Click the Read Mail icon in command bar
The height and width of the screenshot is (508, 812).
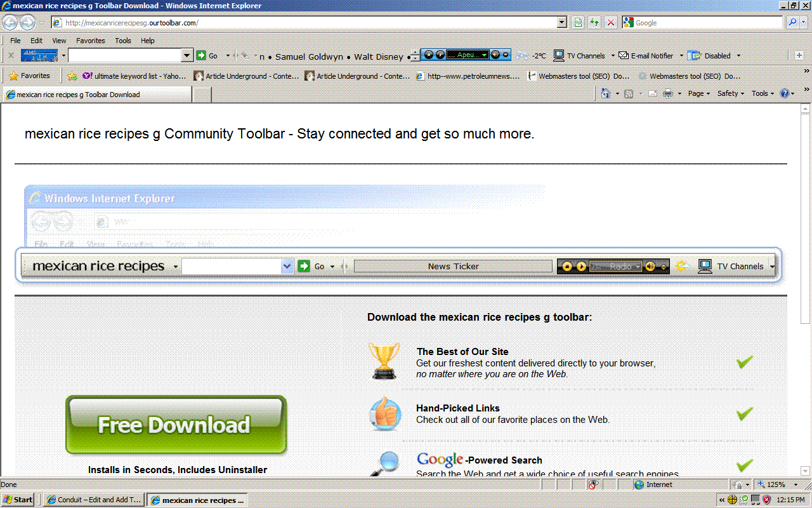click(x=653, y=93)
